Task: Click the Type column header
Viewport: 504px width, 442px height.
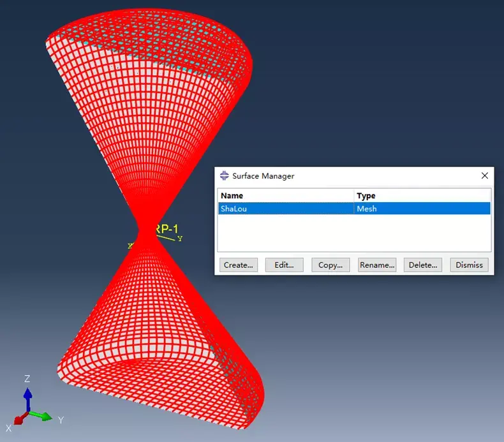Action: 422,195
